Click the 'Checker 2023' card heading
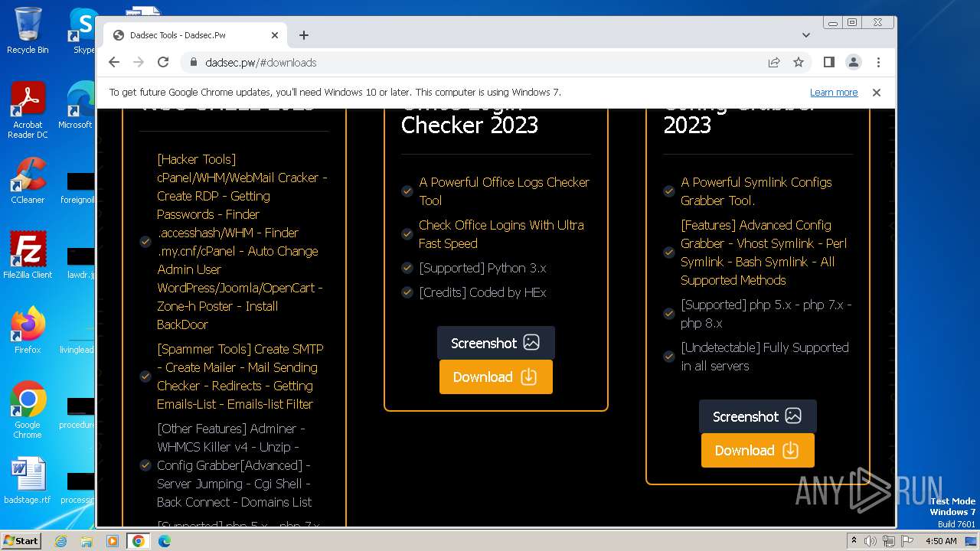This screenshot has width=980, height=551. click(x=469, y=125)
